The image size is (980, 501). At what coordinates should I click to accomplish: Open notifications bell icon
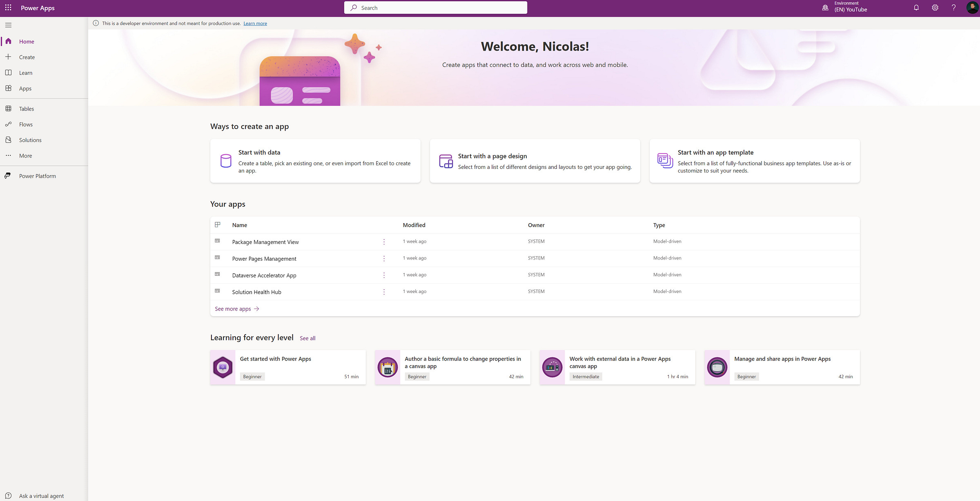click(916, 8)
